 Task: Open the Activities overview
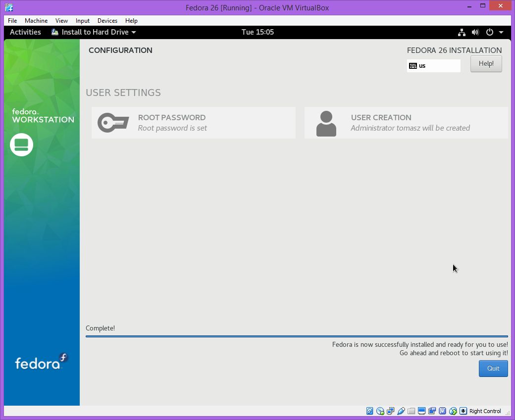25,32
